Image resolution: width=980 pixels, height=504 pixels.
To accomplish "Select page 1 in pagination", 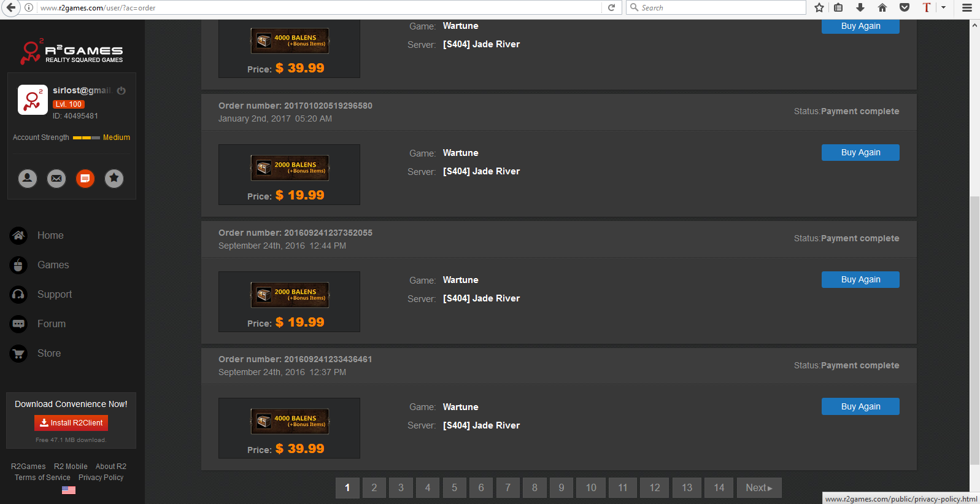I will click(x=347, y=488).
